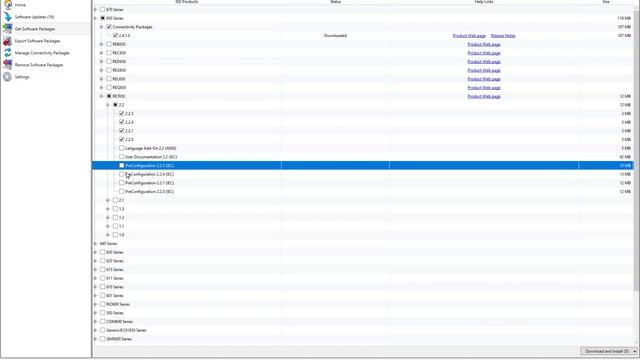Check the highlighted PreConfiguration 2.2.5 checkbox

click(122, 165)
